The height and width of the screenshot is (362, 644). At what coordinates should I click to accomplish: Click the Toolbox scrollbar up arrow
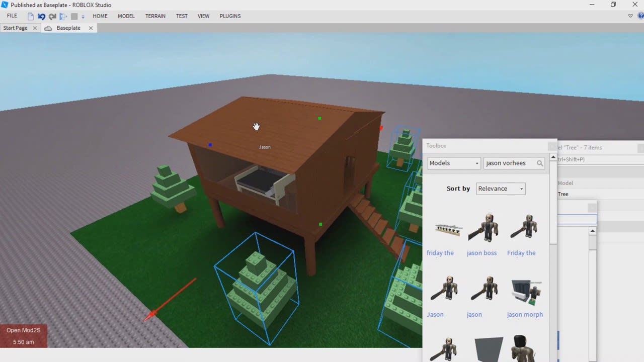coord(553,157)
